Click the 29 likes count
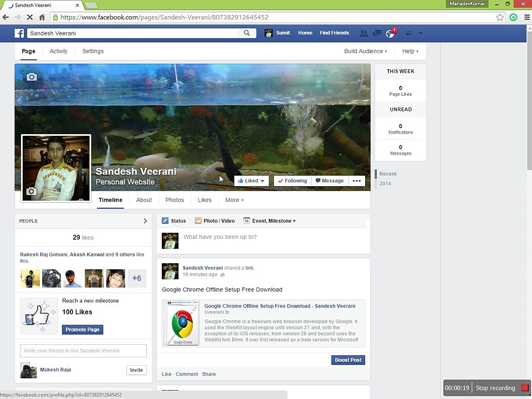Image resolution: width=532 pixels, height=399 pixels. (x=83, y=238)
